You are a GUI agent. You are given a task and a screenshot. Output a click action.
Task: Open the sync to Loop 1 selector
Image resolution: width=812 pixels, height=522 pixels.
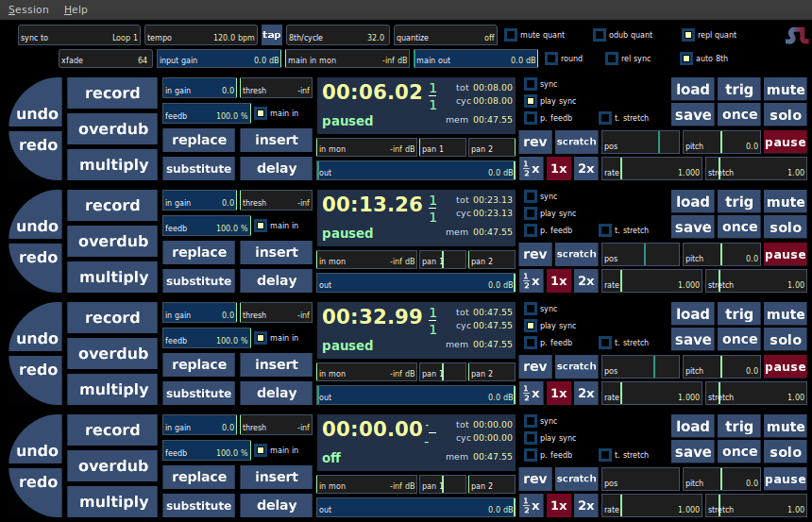79,35
